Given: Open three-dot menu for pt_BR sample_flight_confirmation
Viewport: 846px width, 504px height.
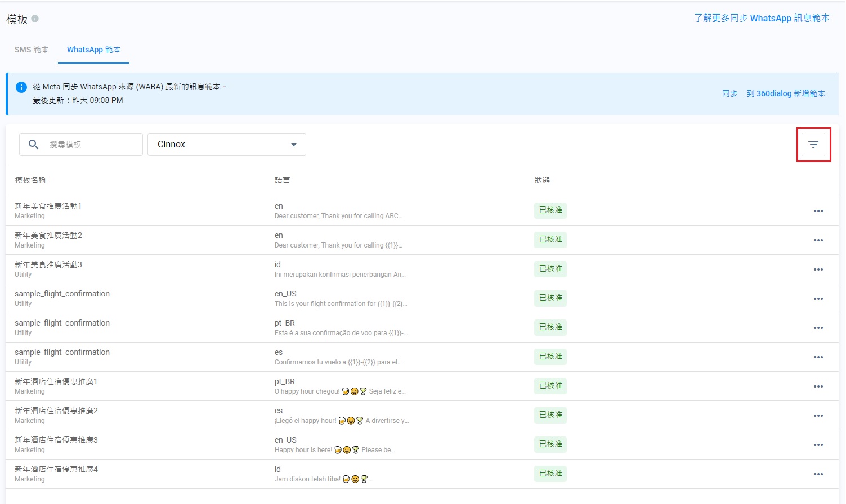Looking at the screenshot, I should [x=818, y=328].
